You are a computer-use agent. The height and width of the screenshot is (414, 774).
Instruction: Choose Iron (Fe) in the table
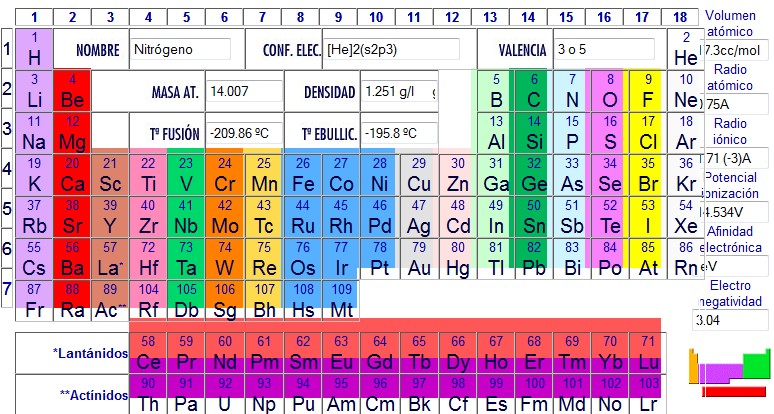coord(304,175)
